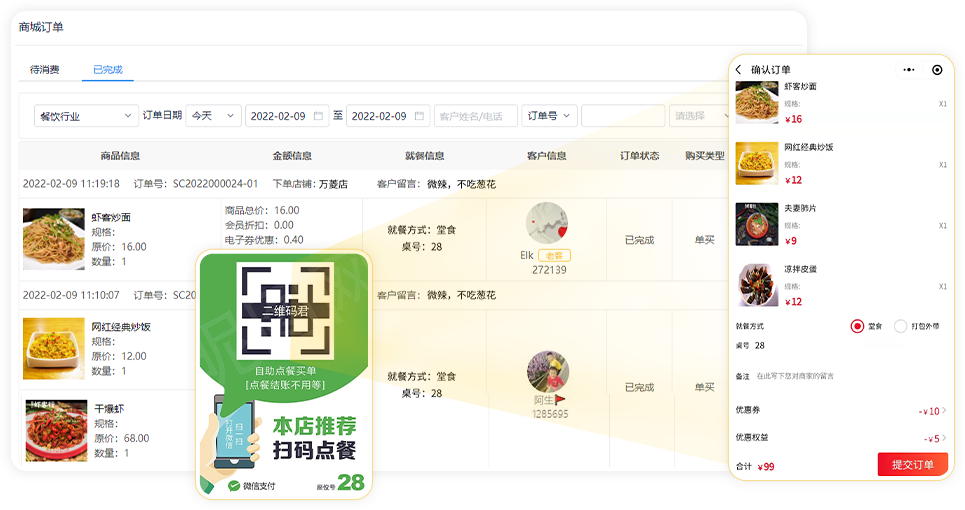Viewport: 965px width, 510px height.
Task: Click the 购买类型 column header
Action: pyautogui.click(x=705, y=156)
